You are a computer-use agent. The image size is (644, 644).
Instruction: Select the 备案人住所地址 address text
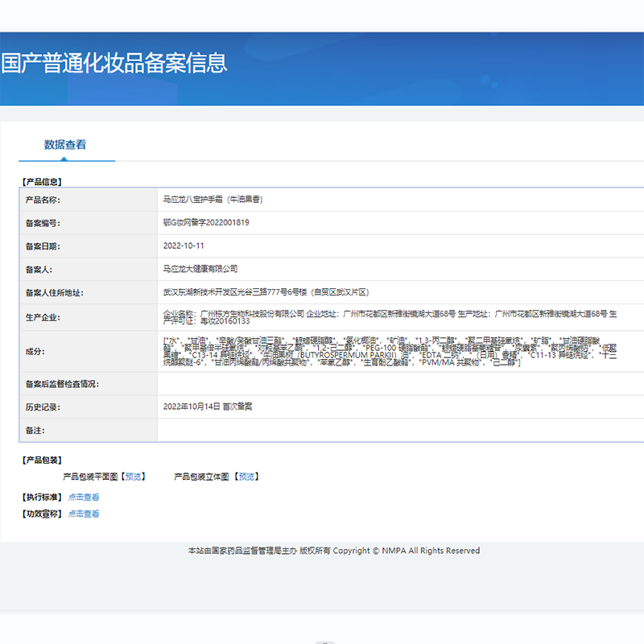point(266,292)
